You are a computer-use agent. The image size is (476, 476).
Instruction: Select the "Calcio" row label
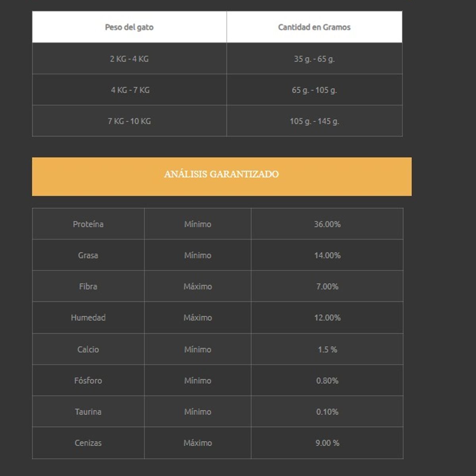[x=88, y=349]
